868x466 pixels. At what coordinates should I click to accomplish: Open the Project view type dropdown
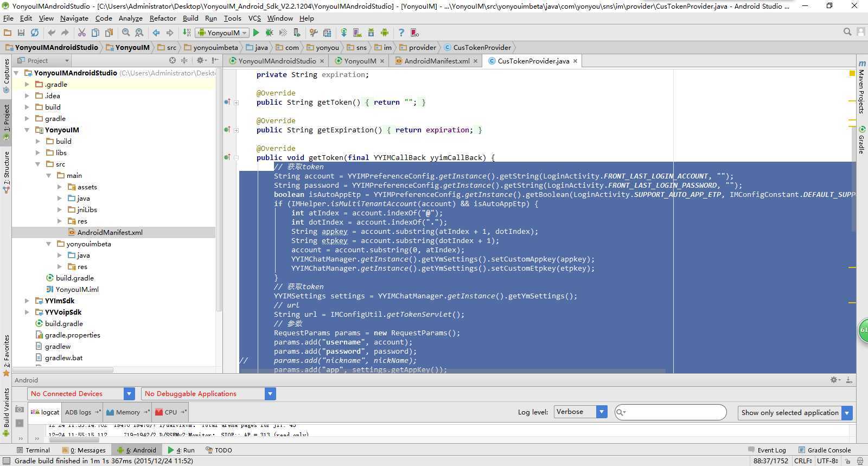pyautogui.click(x=43, y=60)
